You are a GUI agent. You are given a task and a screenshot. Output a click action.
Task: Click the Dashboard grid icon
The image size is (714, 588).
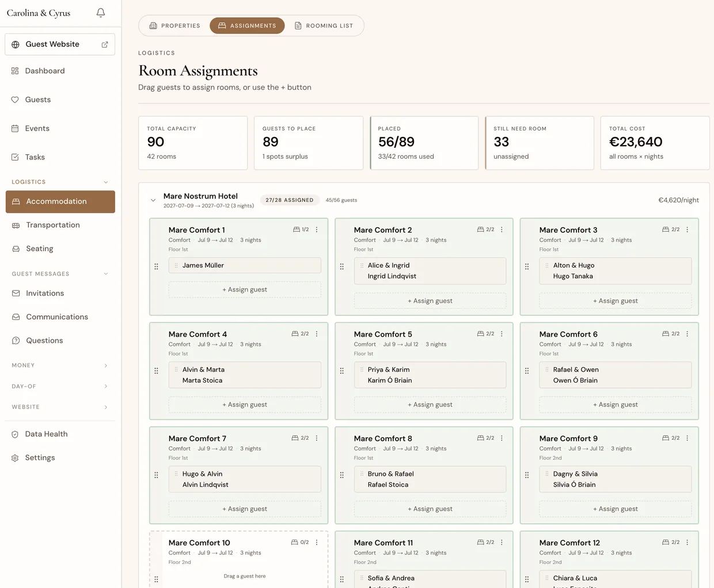click(15, 71)
